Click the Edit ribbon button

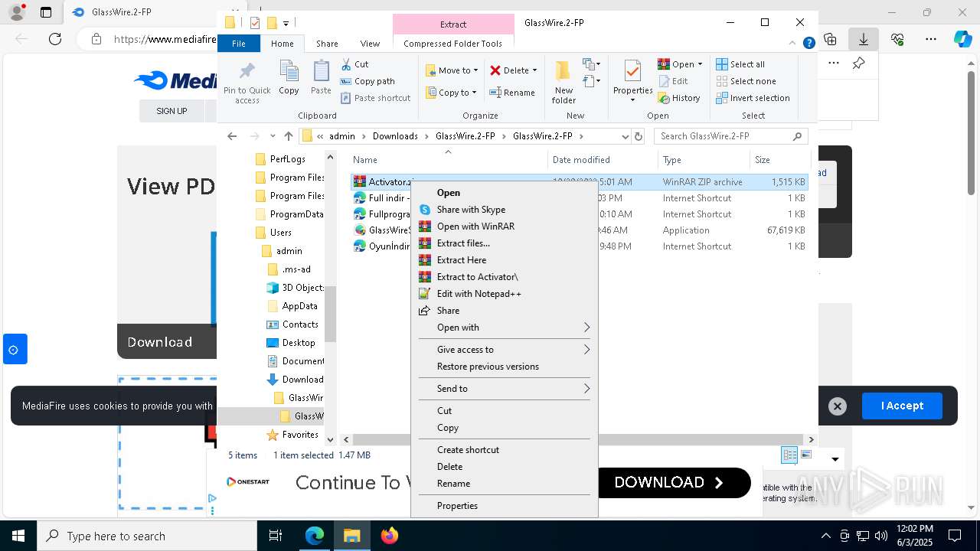tap(673, 81)
